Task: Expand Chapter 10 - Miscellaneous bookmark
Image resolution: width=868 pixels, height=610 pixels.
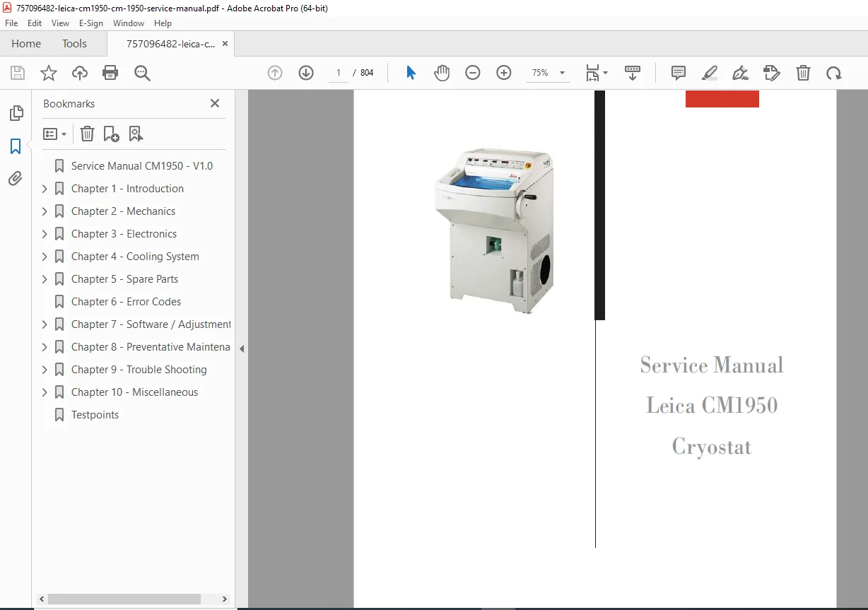Action: 45,392
